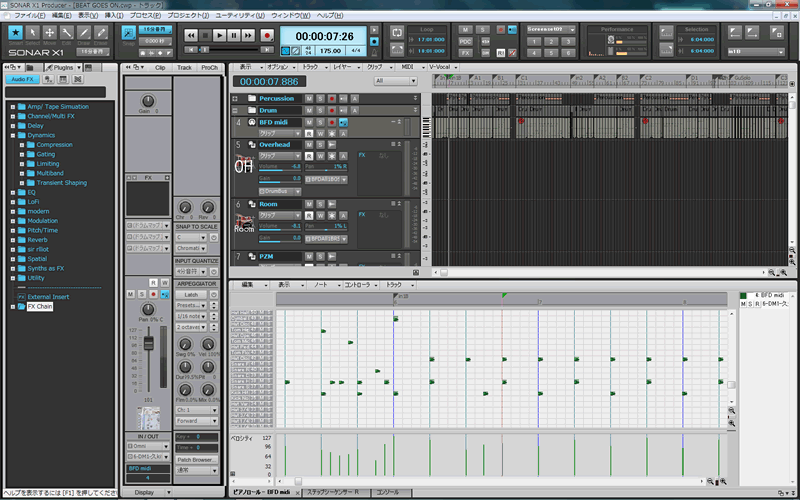Arm record on BFD midi track
Viewport: 800px width, 500px height.
(x=332, y=122)
